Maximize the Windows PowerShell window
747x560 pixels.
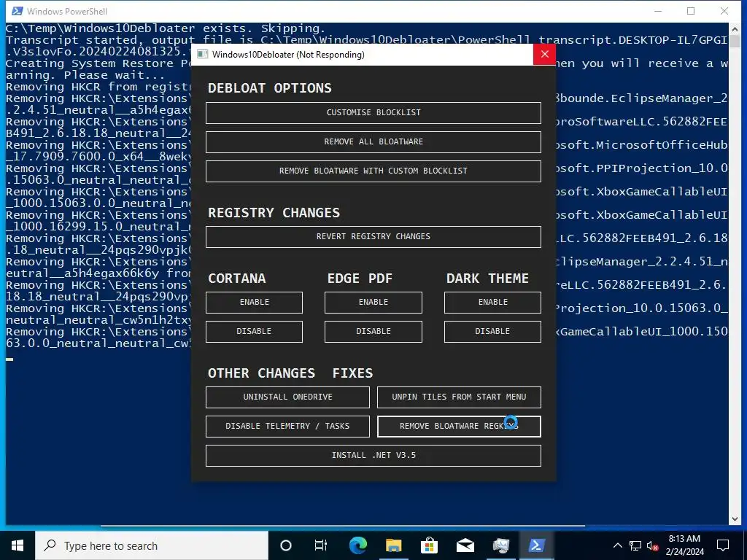pos(691,11)
